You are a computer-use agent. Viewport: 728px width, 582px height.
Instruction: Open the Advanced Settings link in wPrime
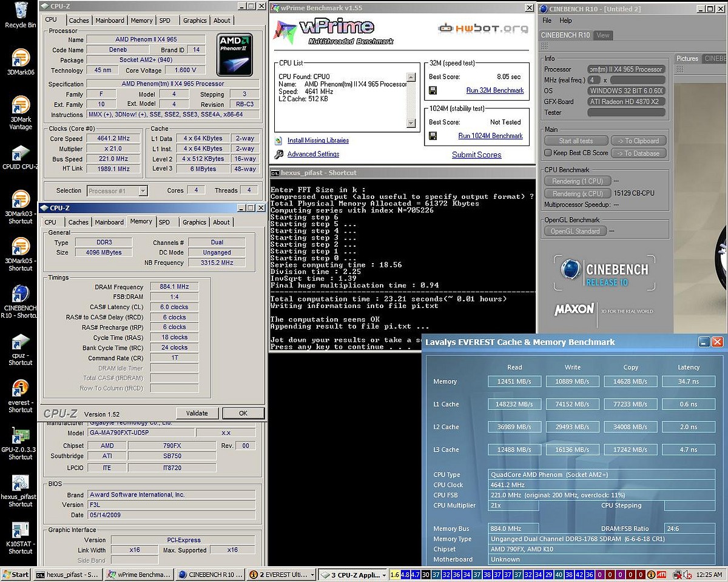(313, 154)
